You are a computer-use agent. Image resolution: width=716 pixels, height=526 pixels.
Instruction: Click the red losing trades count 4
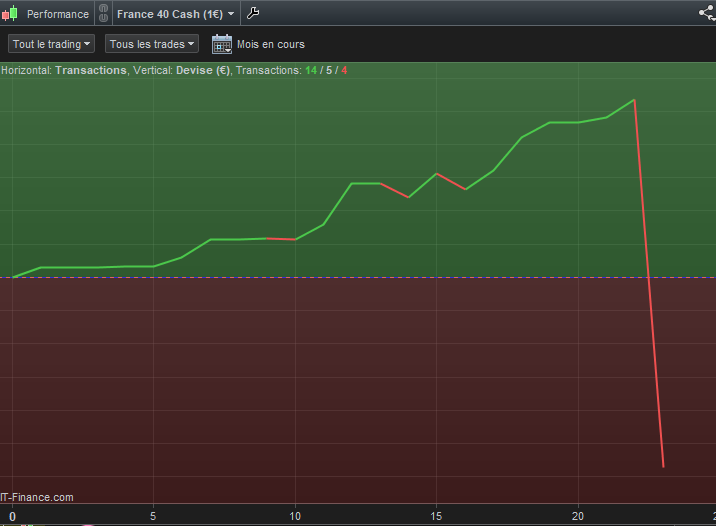344,70
